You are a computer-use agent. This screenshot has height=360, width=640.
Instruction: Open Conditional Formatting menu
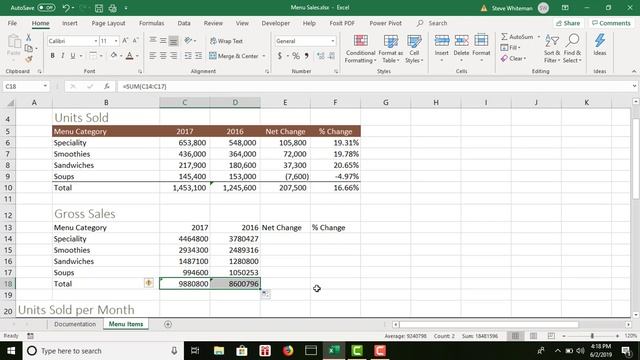coord(360,49)
